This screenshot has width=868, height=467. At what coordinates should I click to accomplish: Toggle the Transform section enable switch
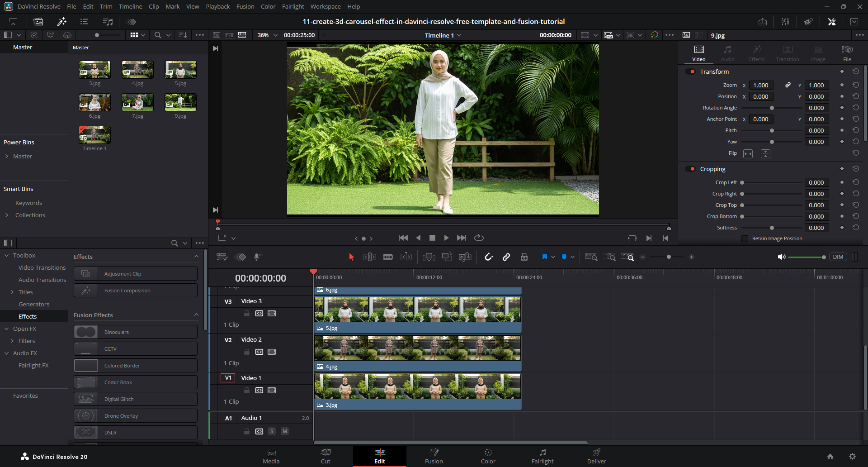click(690, 72)
